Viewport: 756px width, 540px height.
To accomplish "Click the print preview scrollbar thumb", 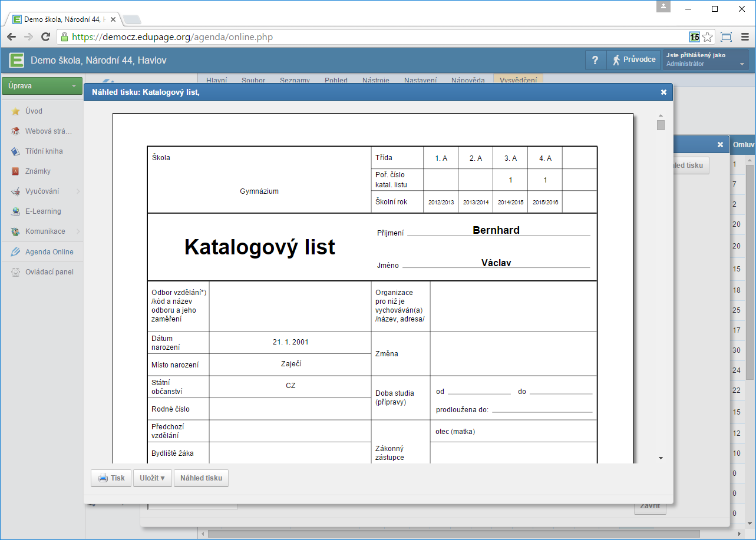I will pyautogui.click(x=661, y=125).
